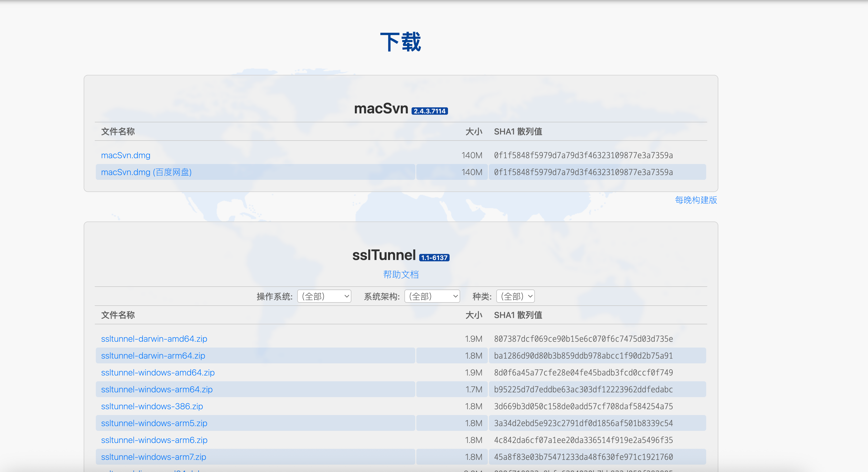
Task: Click the 下载 page heading
Action: click(x=400, y=42)
